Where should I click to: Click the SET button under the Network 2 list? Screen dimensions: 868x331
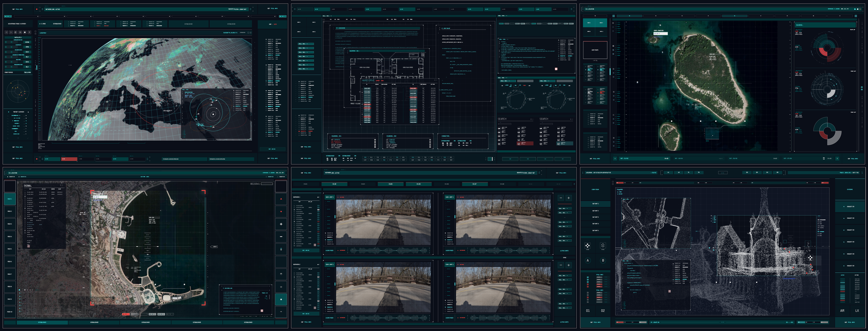(x=306, y=314)
